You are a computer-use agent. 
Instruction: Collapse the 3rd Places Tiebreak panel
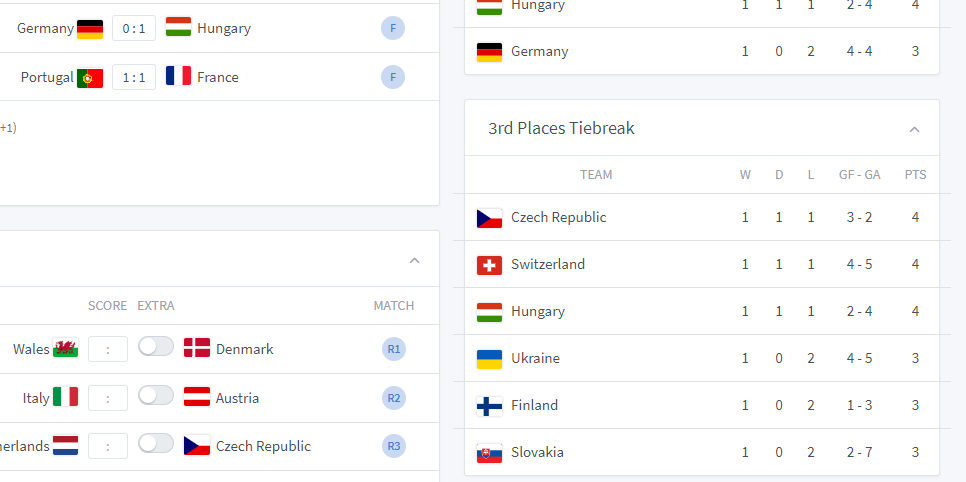(x=914, y=129)
